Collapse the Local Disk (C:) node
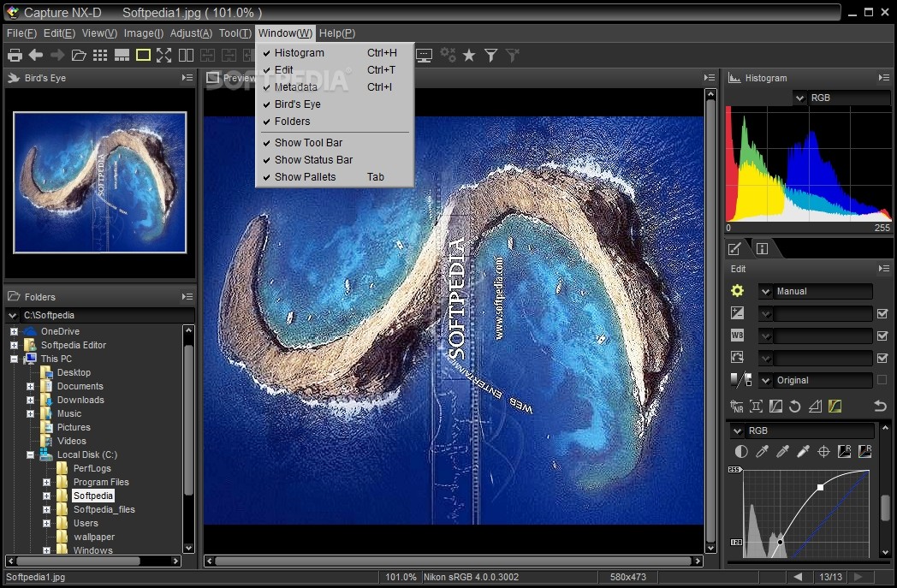Image resolution: width=897 pixels, height=588 pixels. coord(30,454)
